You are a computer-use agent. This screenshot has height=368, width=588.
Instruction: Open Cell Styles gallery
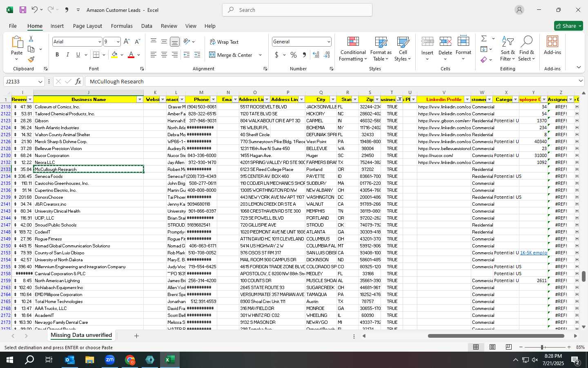[x=403, y=49]
